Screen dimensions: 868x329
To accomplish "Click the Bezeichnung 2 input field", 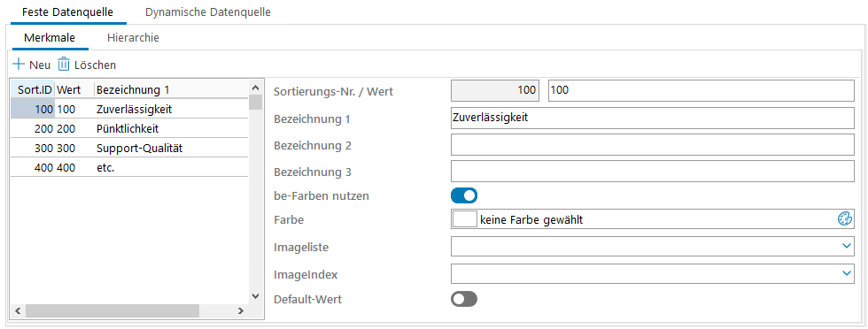I will [x=653, y=145].
